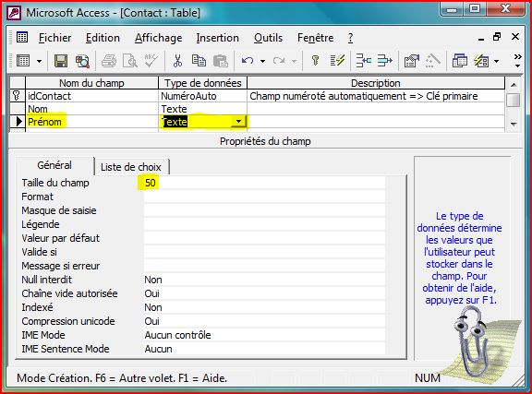Click the Undo arrow icon

248,62
